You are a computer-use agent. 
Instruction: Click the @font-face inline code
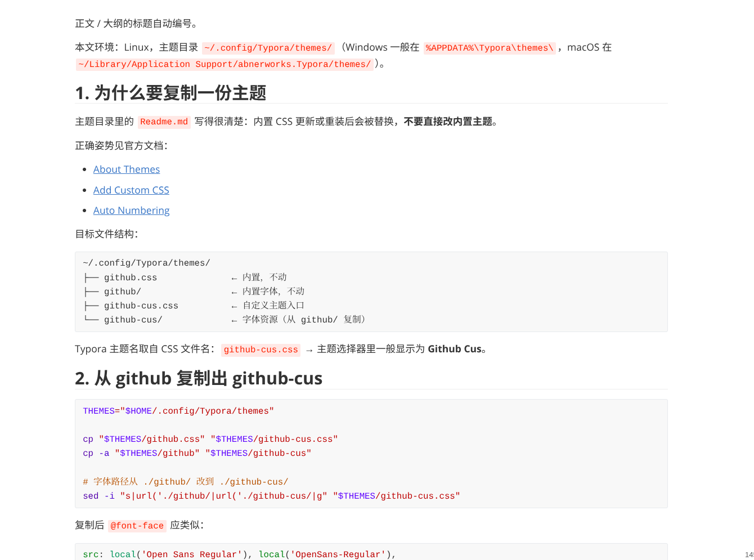click(137, 526)
